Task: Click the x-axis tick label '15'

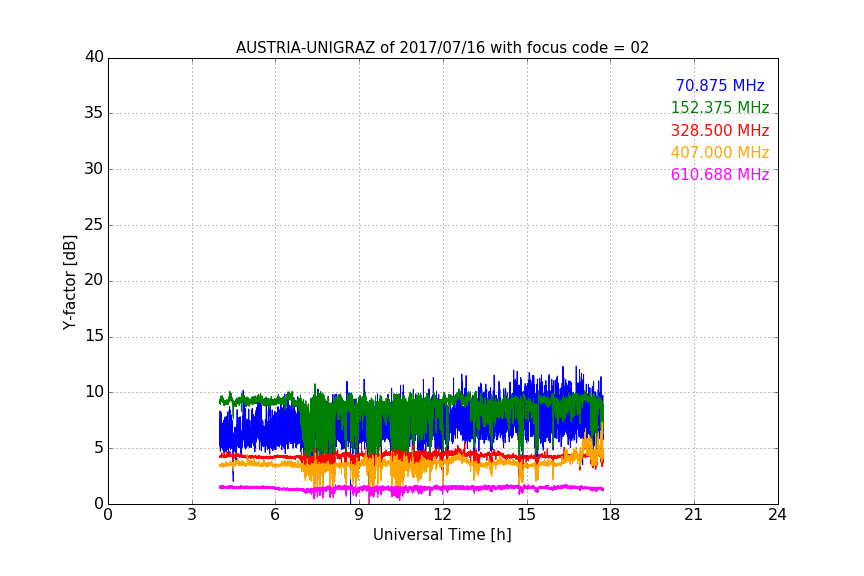Action: (x=526, y=515)
